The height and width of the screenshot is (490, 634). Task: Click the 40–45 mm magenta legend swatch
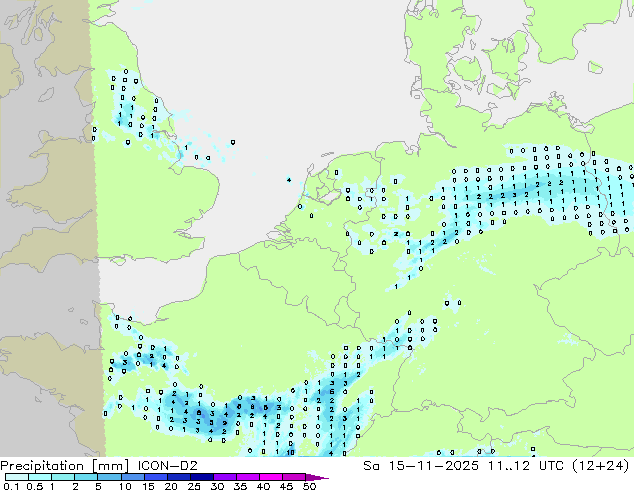point(271,477)
